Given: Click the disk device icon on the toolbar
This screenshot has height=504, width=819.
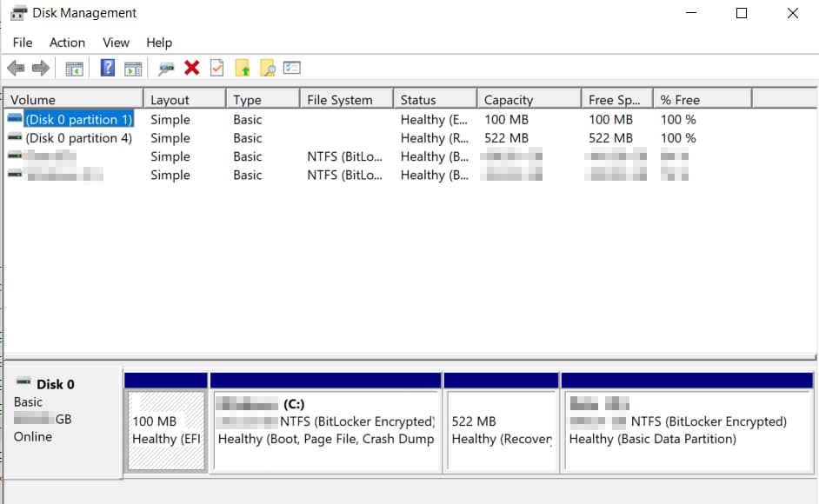Looking at the screenshot, I should coord(167,68).
